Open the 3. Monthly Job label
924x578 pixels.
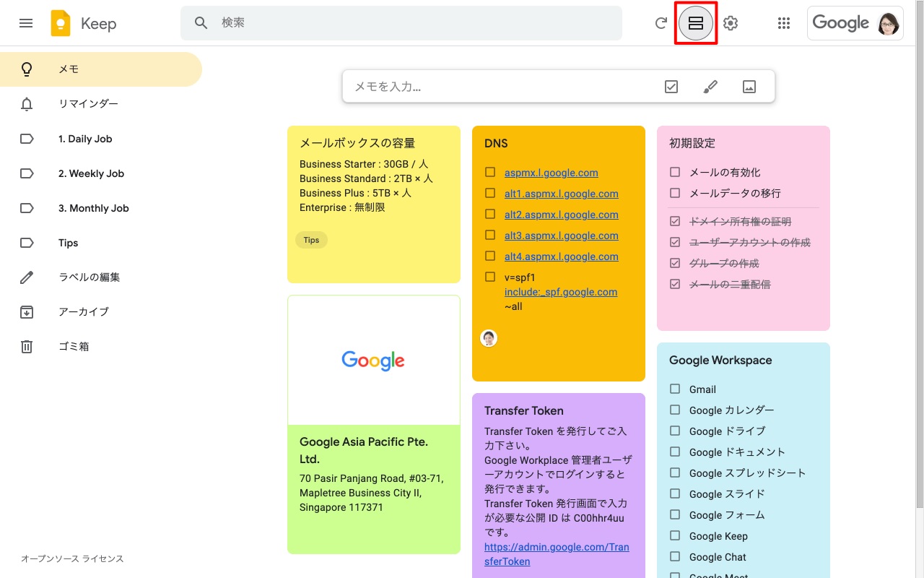pos(101,208)
